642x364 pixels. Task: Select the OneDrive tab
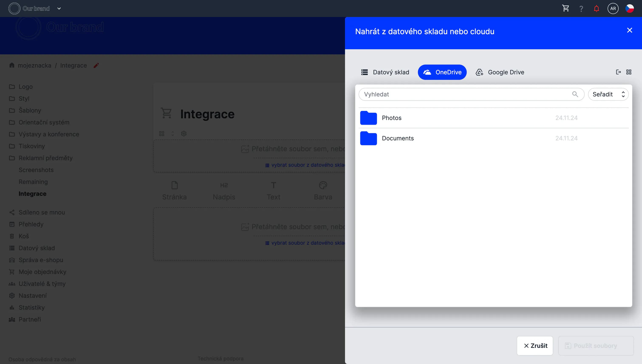[x=442, y=72]
